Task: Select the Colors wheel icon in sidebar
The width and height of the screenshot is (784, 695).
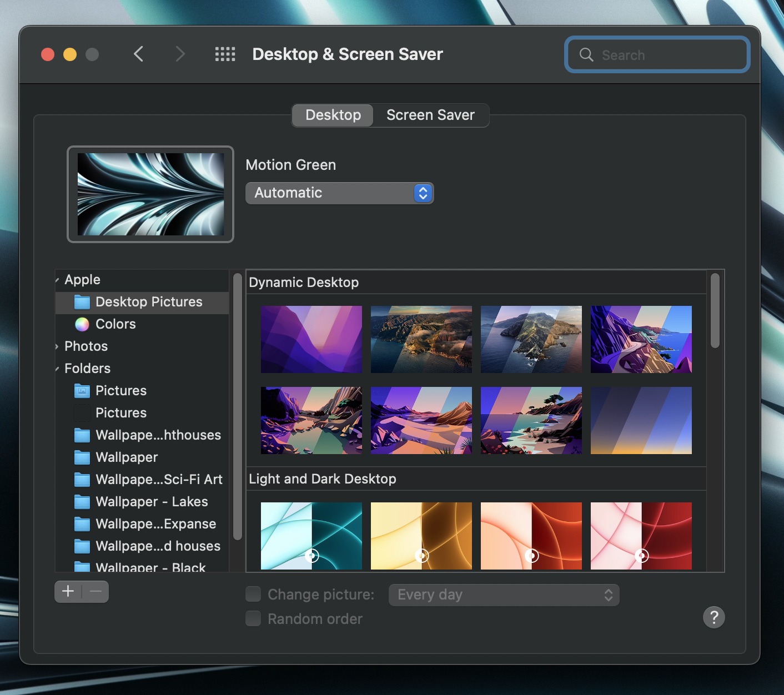Action: pyautogui.click(x=82, y=324)
